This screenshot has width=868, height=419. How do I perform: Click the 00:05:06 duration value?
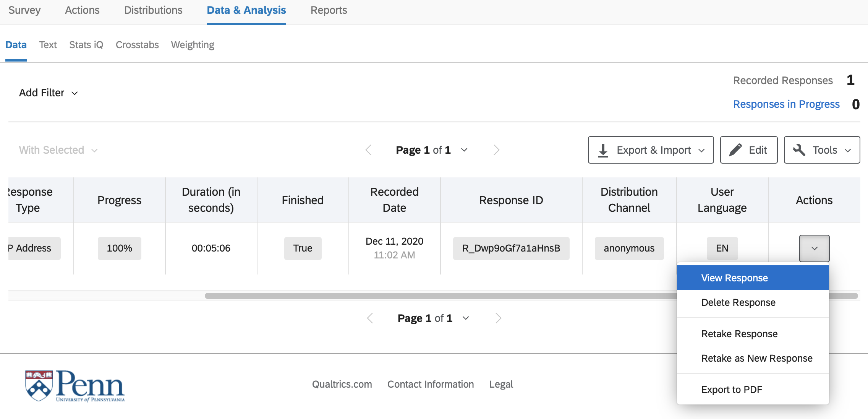tap(211, 248)
